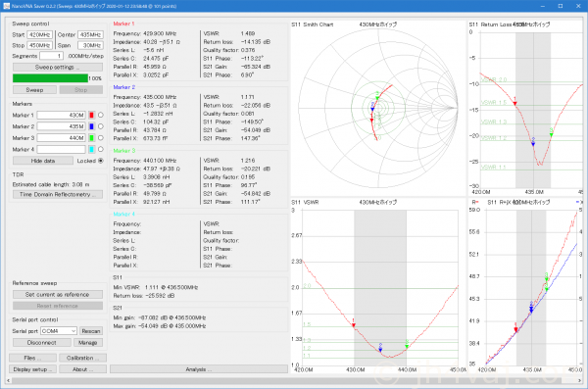Open Sweep settings dialog

coord(58,68)
